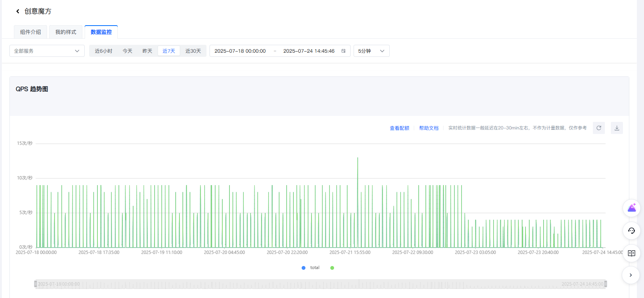This screenshot has height=298, width=644.
Task: Click the 查看配额 link
Action: pyautogui.click(x=399, y=128)
